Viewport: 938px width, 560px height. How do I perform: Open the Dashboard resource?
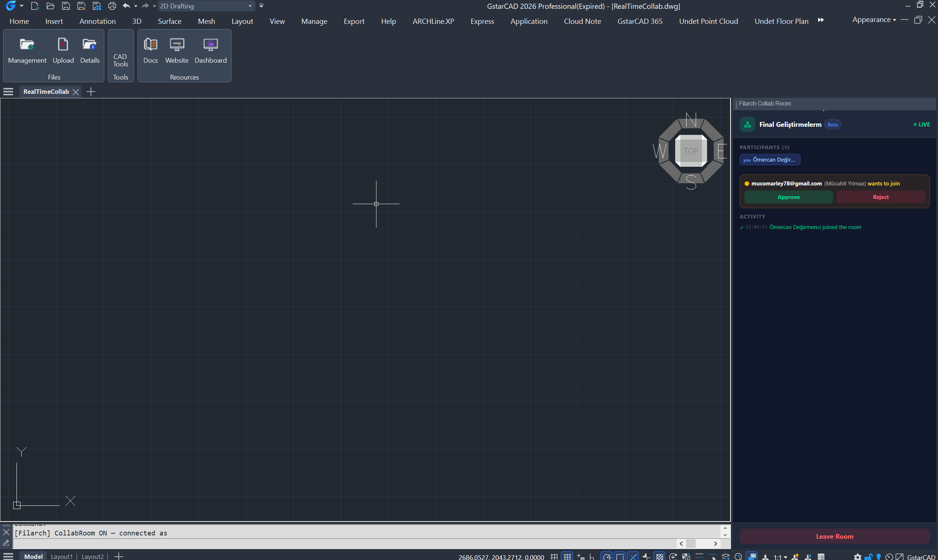pos(210,51)
